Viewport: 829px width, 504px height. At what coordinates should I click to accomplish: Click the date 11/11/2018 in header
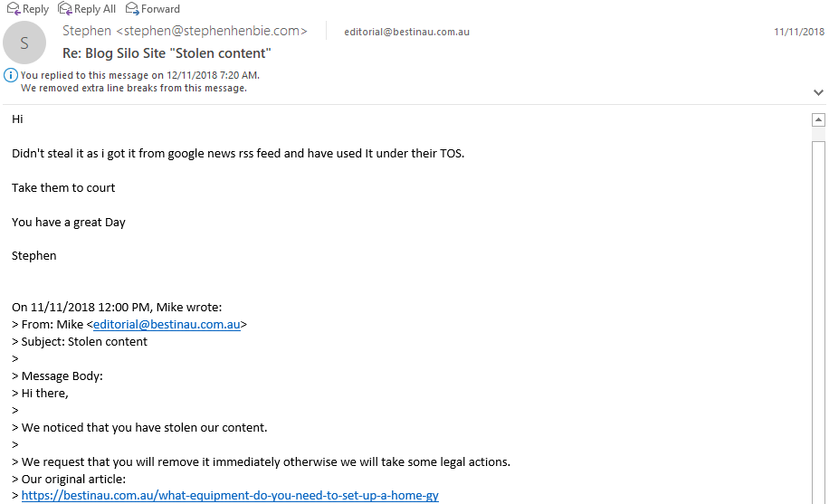point(799,32)
